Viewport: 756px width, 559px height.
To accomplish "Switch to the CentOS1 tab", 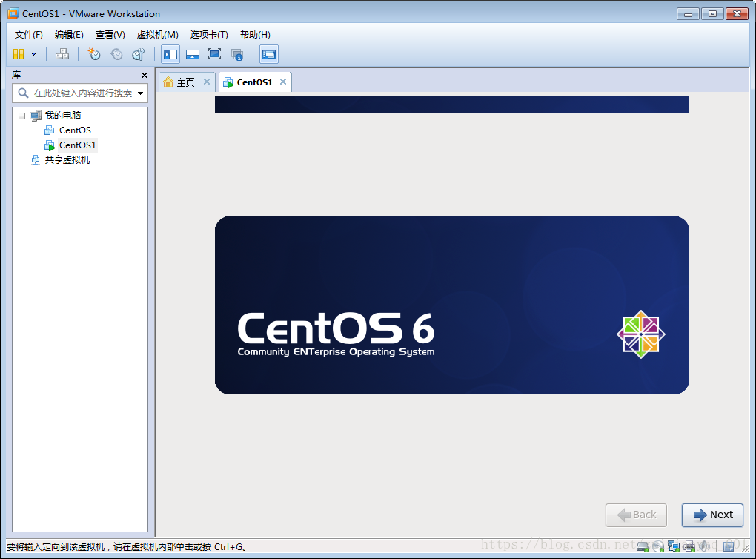I will (x=254, y=82).
